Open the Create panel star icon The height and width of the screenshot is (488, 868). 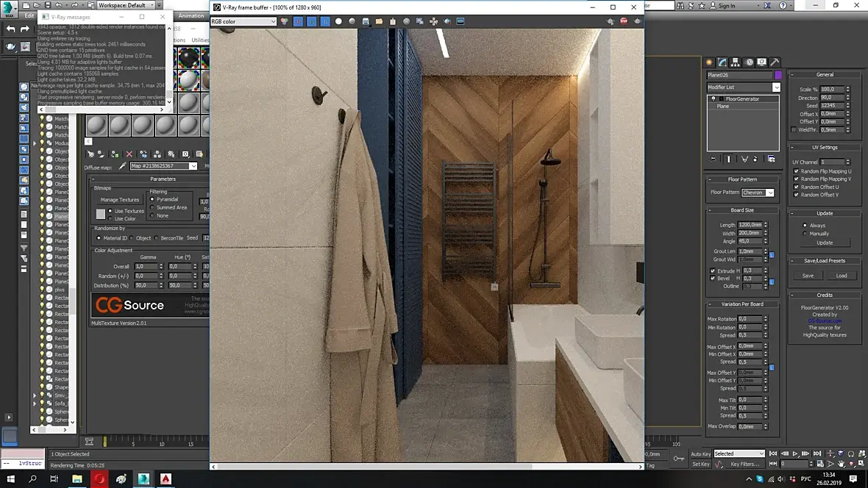pos(709,62)
